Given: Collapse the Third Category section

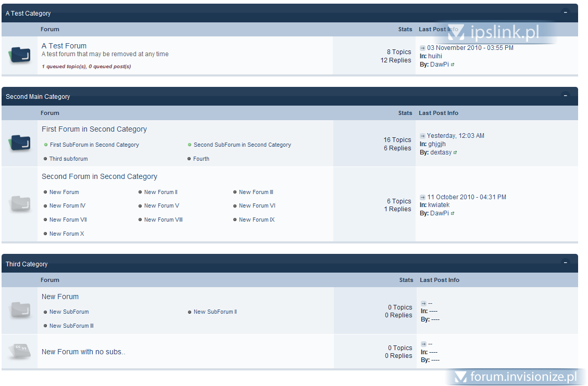Looking at the screenshot, I should tap(566, 263).
